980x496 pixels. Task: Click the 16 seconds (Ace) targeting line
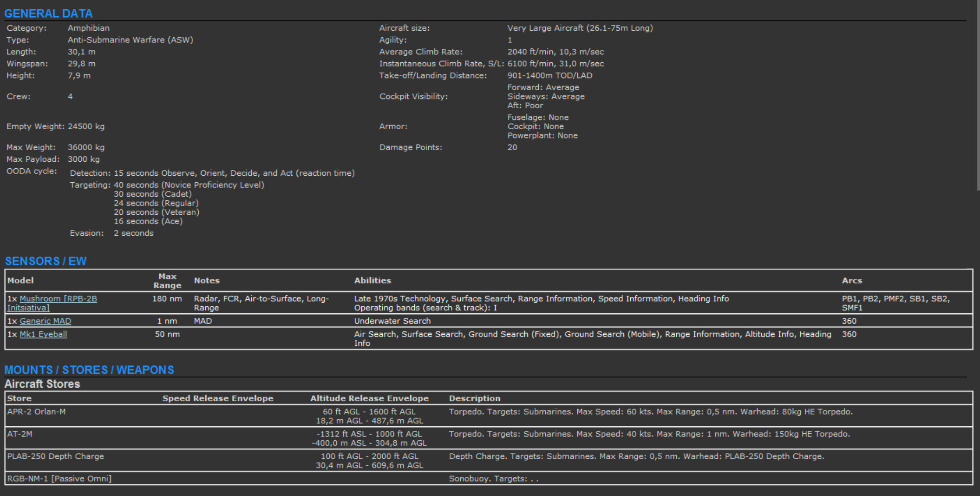click(x=148, y=221)
